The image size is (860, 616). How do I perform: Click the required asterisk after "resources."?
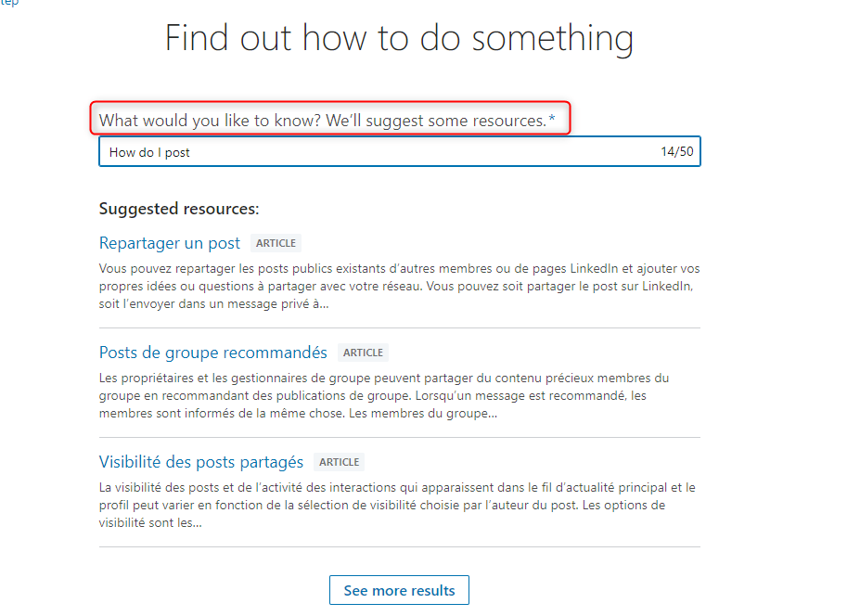click(x=552, y=120)
